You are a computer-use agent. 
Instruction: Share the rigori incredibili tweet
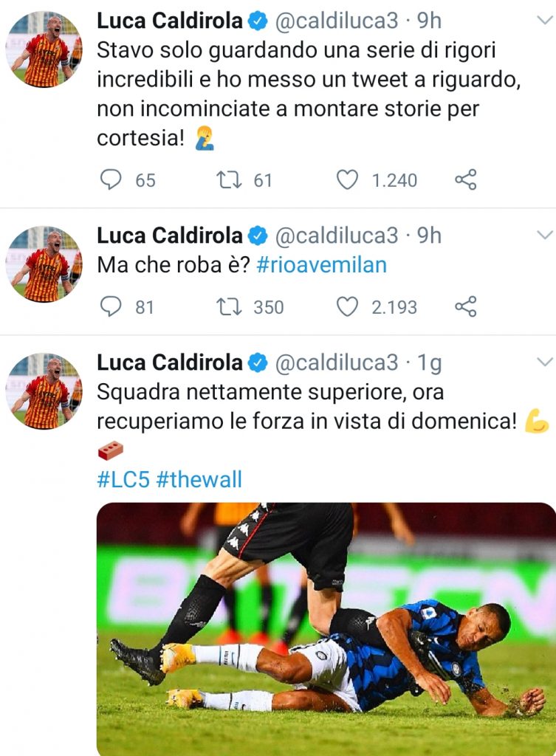click(x=465, y=179)
